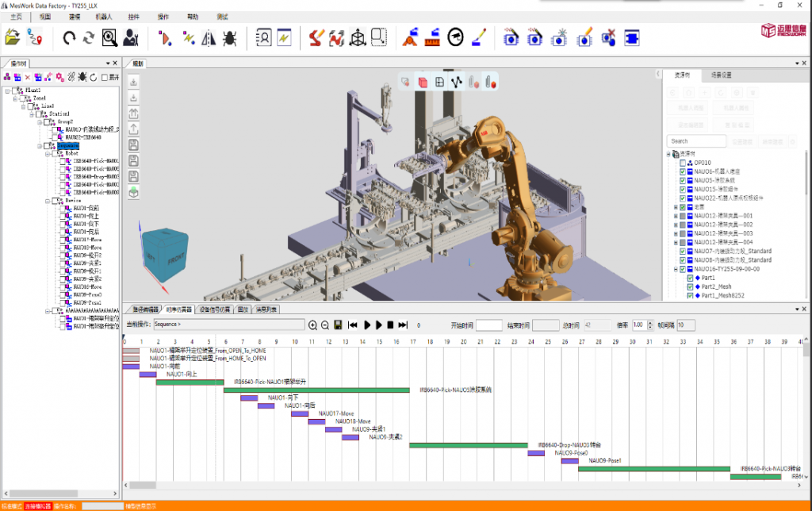The height and width of the screenshot is (511, 812).
Task: Click the four-pane layout icon in viewport
Action: click(439, 83)
